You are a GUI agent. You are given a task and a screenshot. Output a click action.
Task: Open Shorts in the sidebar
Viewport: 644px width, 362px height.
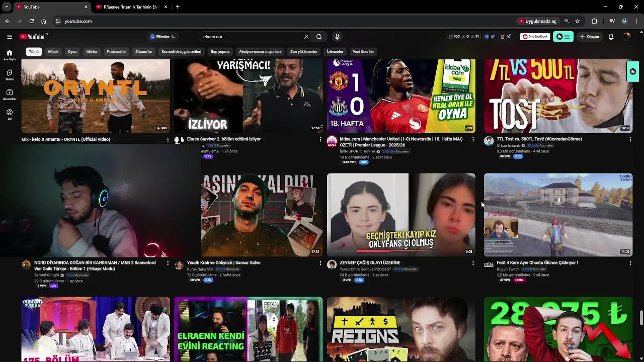pyautogui.click(x=10, y=75)
